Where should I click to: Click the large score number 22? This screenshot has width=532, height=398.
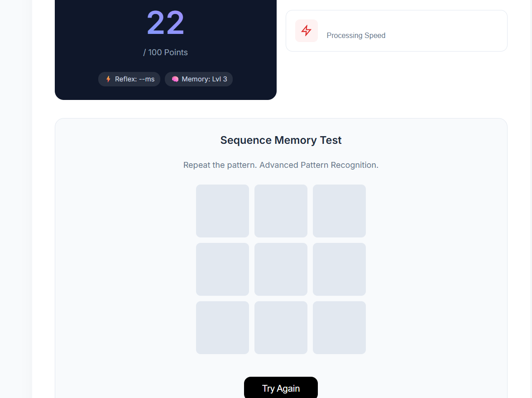[166, 23]
